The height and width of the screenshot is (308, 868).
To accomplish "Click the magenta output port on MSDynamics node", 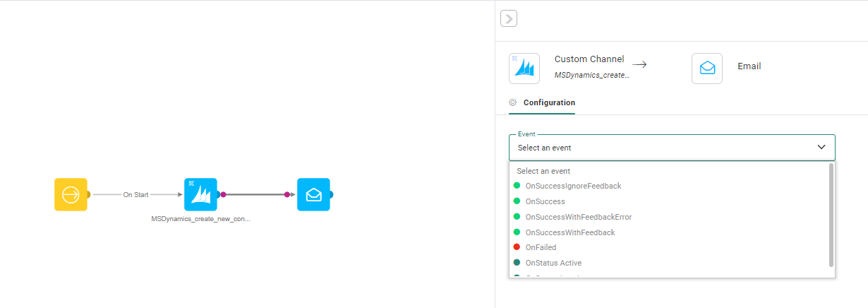I will pyautogui.click(x=223, y=194).
